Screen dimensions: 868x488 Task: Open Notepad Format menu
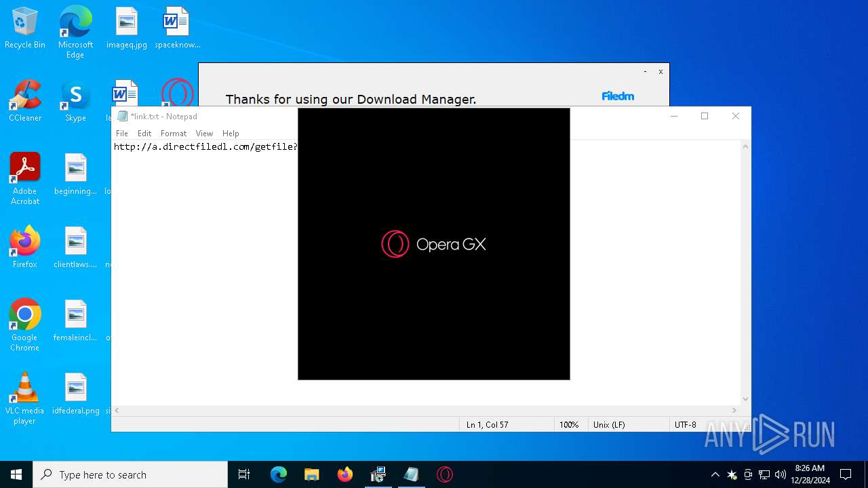click(x=174, y=134)
